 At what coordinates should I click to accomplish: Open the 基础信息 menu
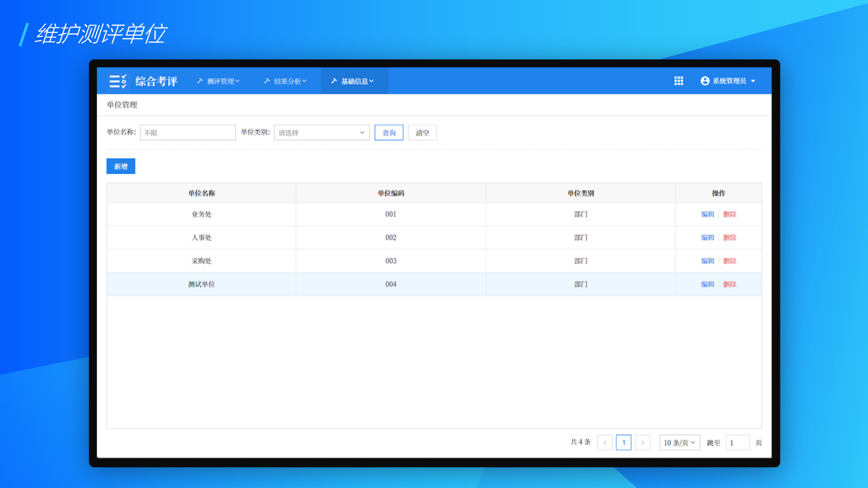point(353,81)
